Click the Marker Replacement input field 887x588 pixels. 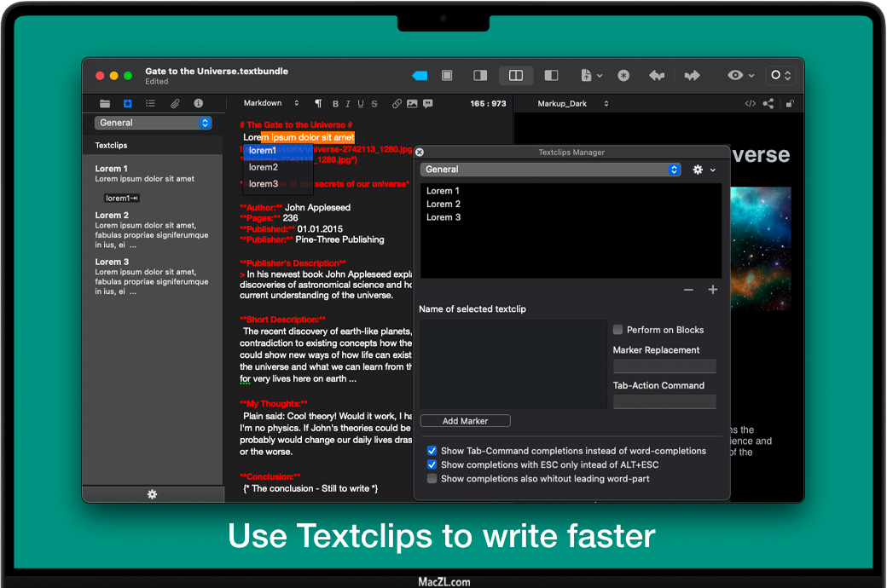664,366
